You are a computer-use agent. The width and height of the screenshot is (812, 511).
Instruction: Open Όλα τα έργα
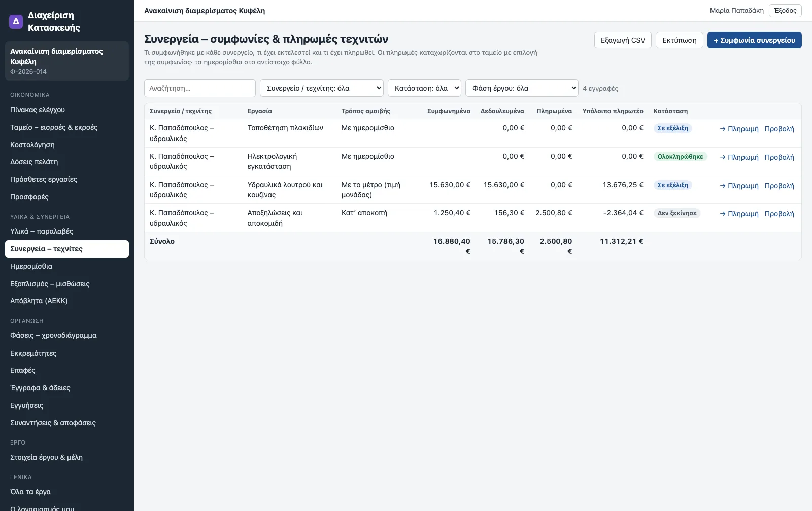(x=67, y=492)
